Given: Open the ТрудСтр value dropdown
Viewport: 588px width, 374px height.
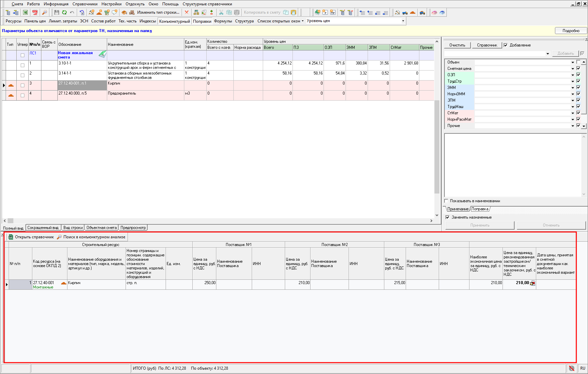Looking at the screenshot, I should tap(573, 82).
